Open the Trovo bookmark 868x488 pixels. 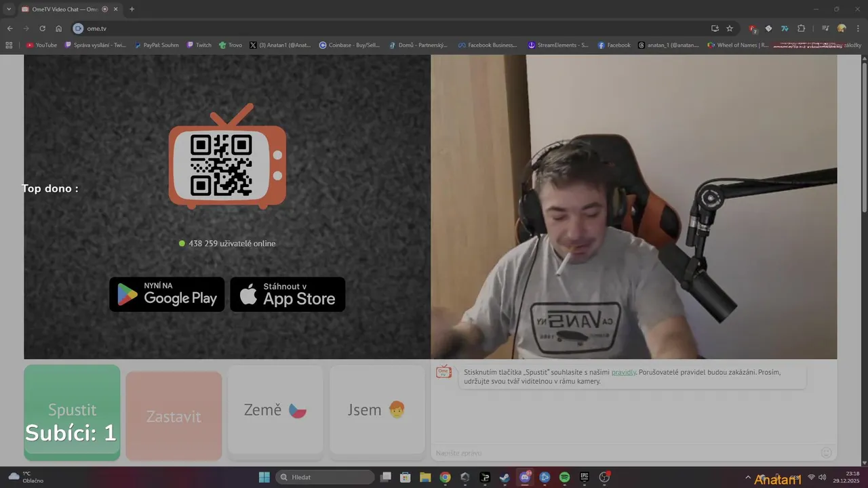231,45
